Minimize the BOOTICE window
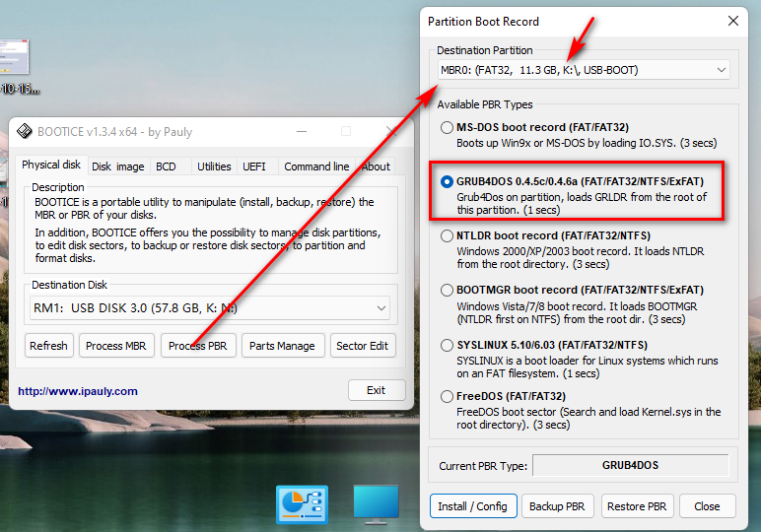This screenshot has width=761, height=532. pyautogui.click(x=302, y=131)
